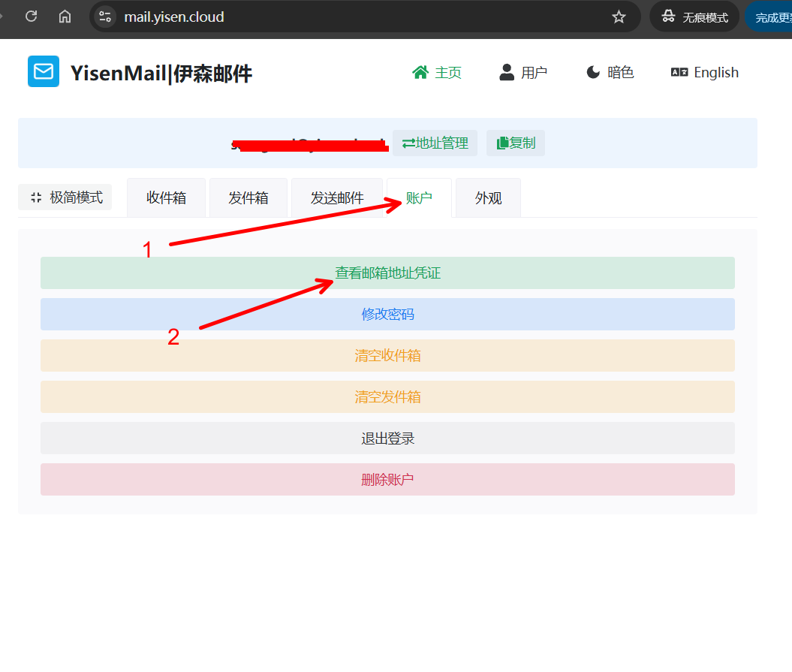Click 查看邮箱地址凭证 button
Viewport: 792px width, 672px height.
(387, 273)
